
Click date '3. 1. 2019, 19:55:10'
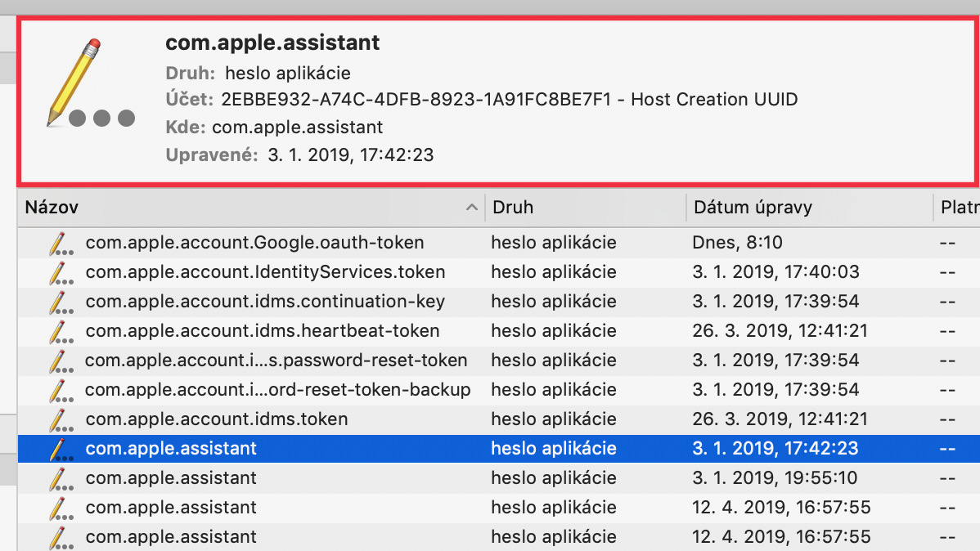pos(775,477)
